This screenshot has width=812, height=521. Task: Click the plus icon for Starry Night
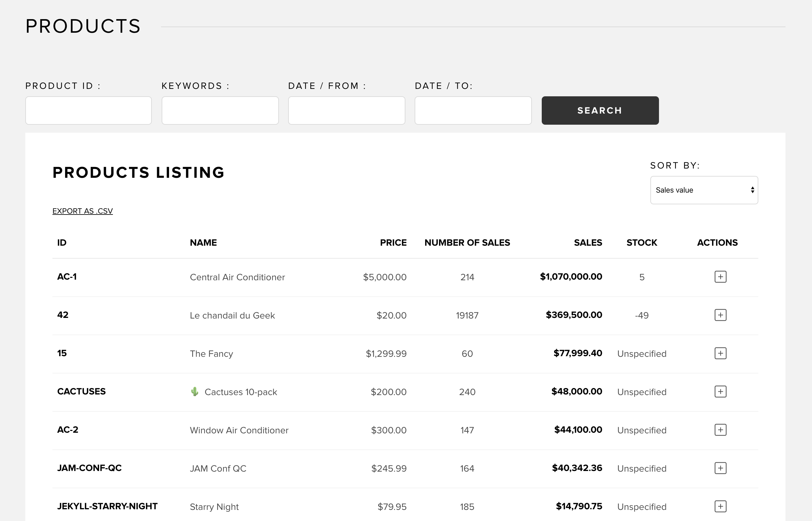(x=720, y=506)
